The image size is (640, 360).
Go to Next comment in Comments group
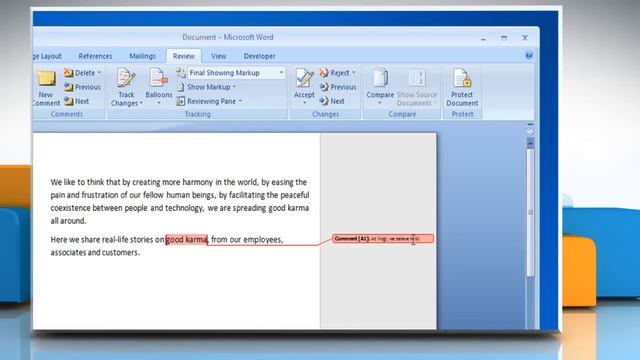point(77,101)
